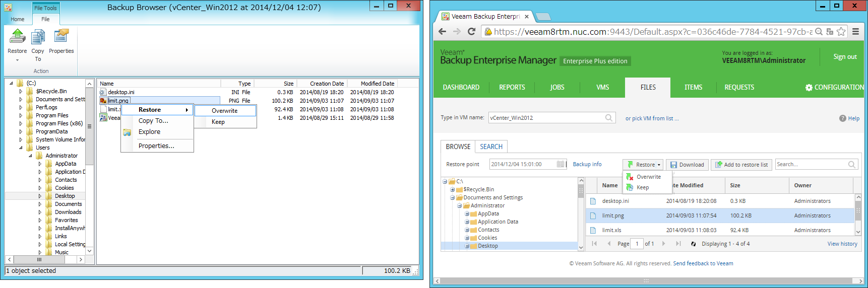Open the ITEMS tab
The width and height of the screenshot is (868, 288).
click(x=693, y=88)
